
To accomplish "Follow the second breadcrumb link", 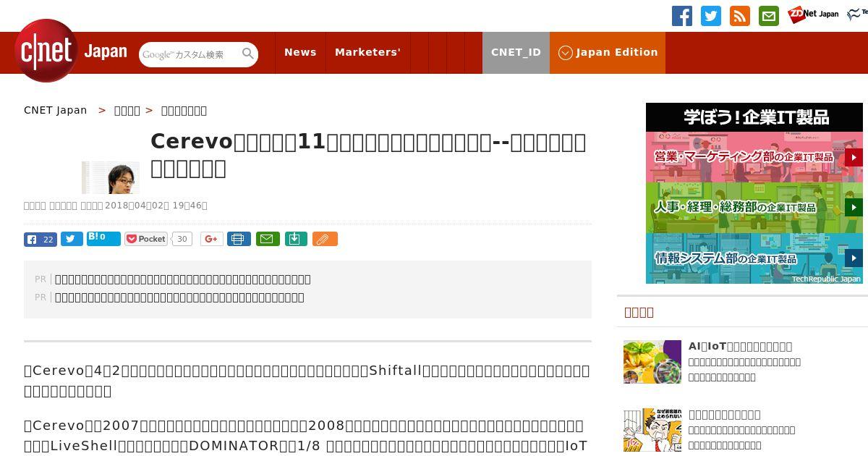I will click(127, 110).
